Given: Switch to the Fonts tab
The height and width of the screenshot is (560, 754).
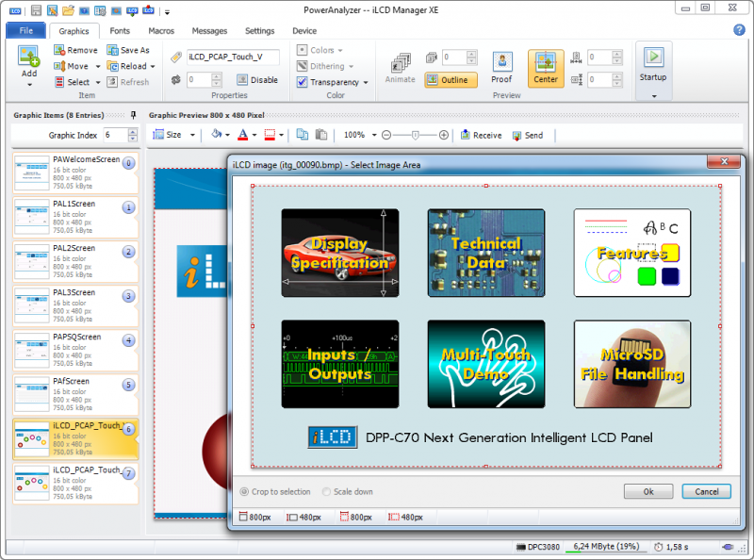Looking at the screenshot, I should pyautogui.click(x=120, y=31).
